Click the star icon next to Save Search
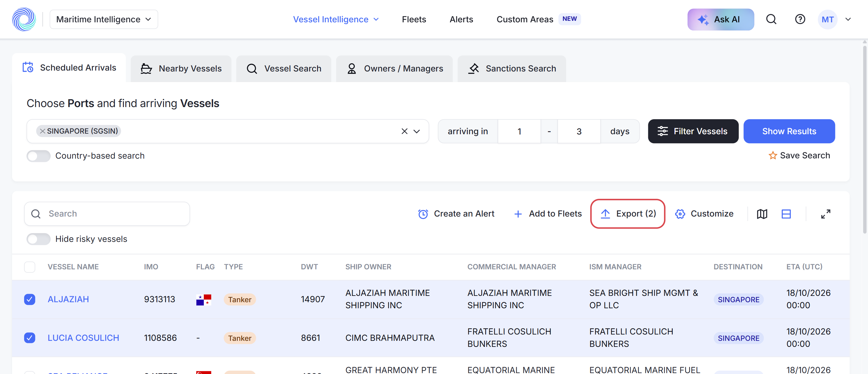 point(772,155)
